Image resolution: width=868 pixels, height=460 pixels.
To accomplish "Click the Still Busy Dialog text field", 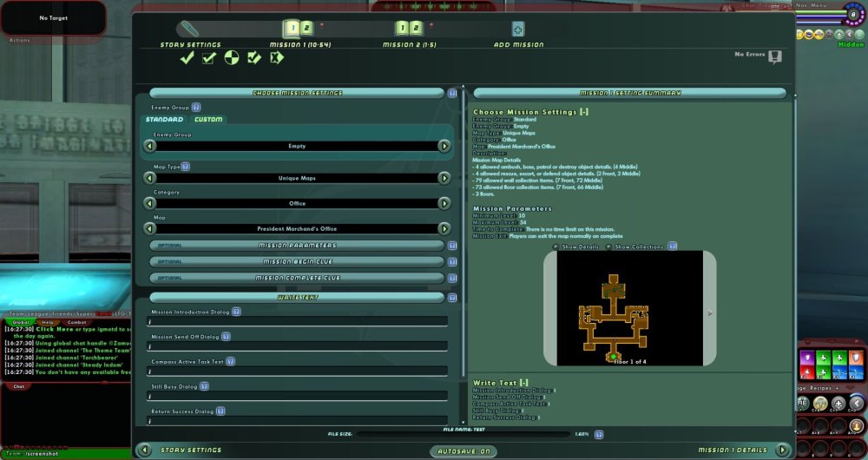I will pos(297,396).
